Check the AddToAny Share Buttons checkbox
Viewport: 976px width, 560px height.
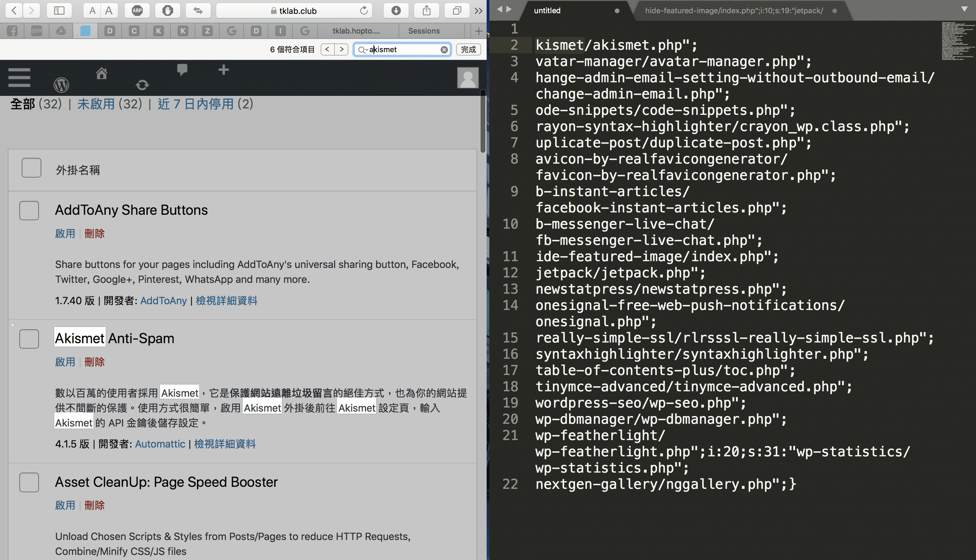pyautogui.click(x=29, y=210)
